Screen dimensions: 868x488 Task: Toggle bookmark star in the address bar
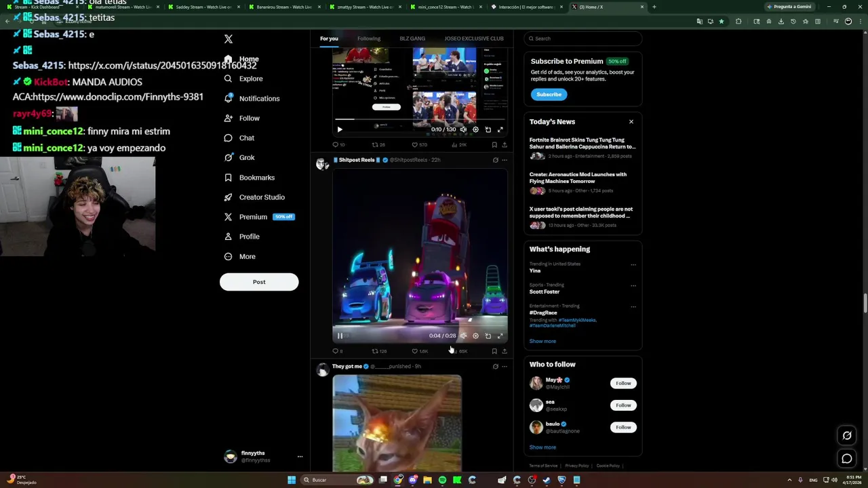click(721, 21)
